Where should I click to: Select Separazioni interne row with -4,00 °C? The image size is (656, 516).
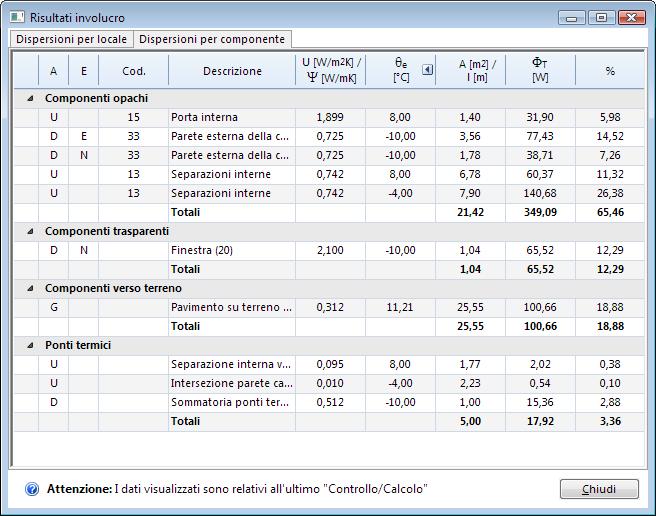coord(329,193)
